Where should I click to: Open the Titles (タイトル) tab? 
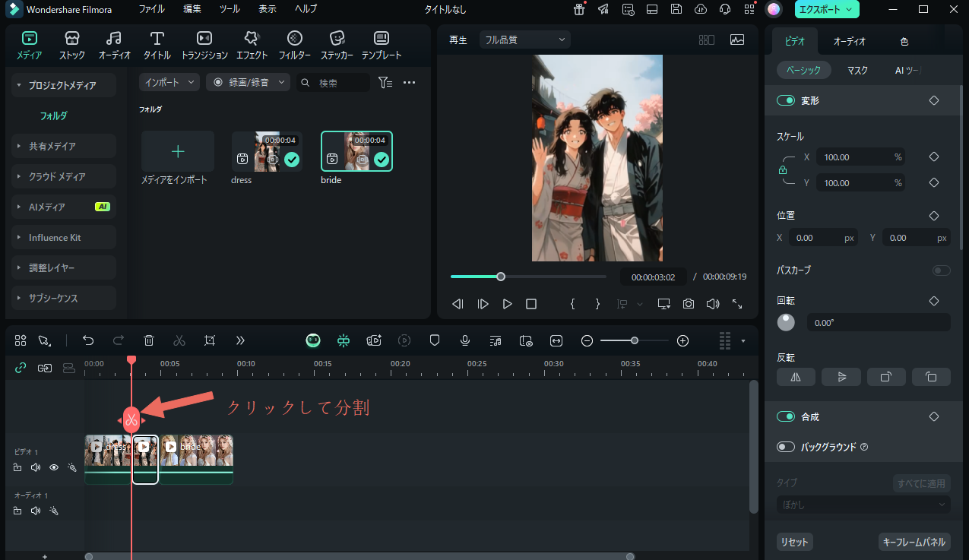point(157,46)
